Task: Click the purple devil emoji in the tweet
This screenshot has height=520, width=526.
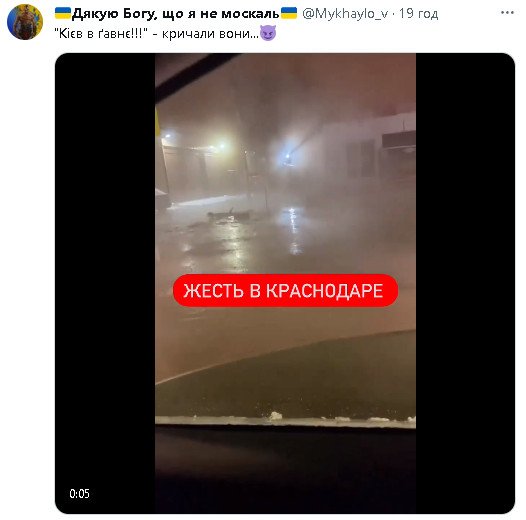Action: [268, 33]
